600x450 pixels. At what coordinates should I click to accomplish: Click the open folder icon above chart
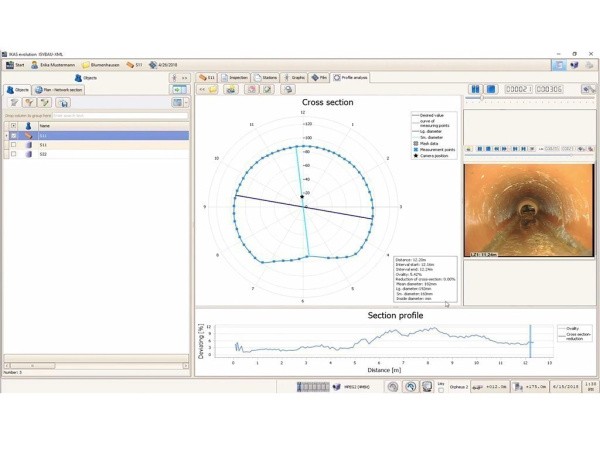tap(214, 89)
